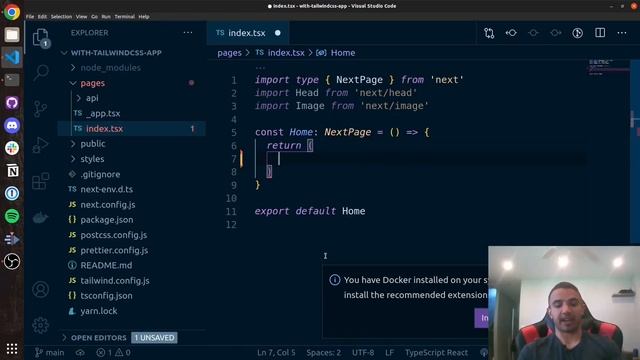Open the Files app in the dock
Viewport: 640px width, 360px height.
(x=12, y=35)
